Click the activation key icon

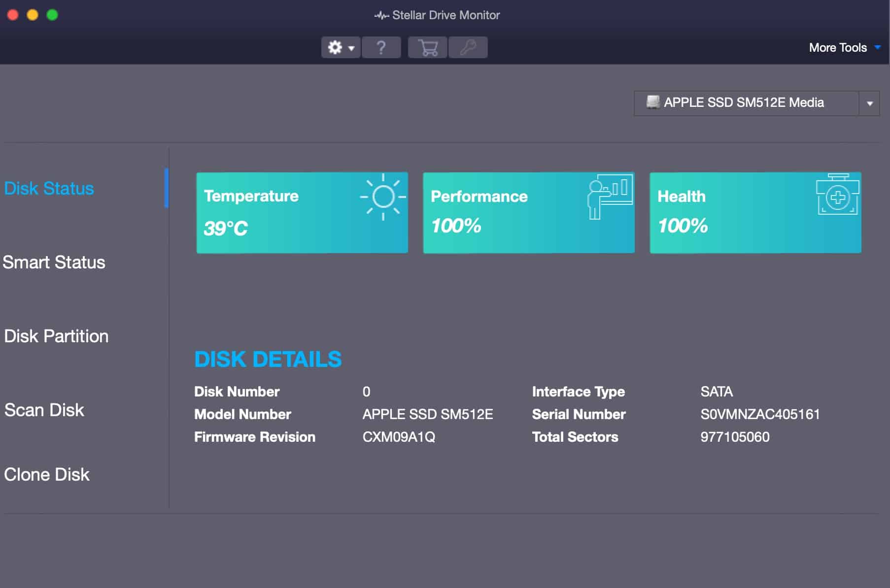coord(468,47)
